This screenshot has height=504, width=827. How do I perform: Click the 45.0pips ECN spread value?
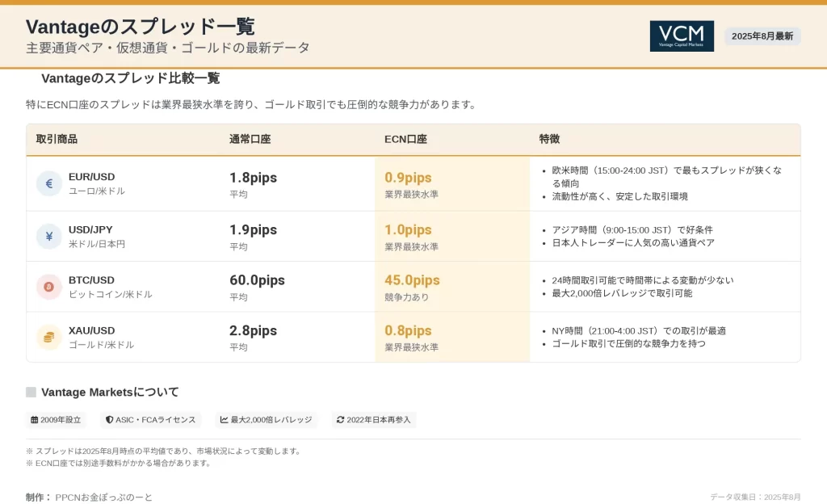pos(412,280)
